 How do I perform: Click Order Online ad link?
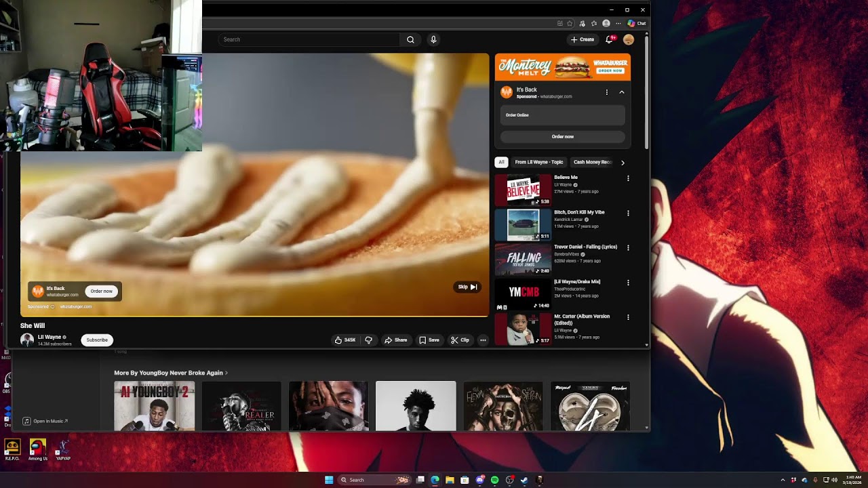point(563,115)
